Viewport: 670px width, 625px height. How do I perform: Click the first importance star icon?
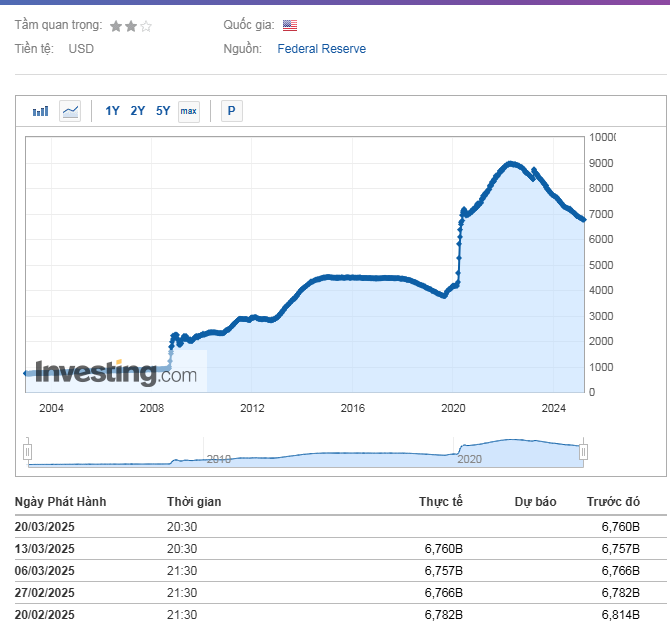coord(116,26)
